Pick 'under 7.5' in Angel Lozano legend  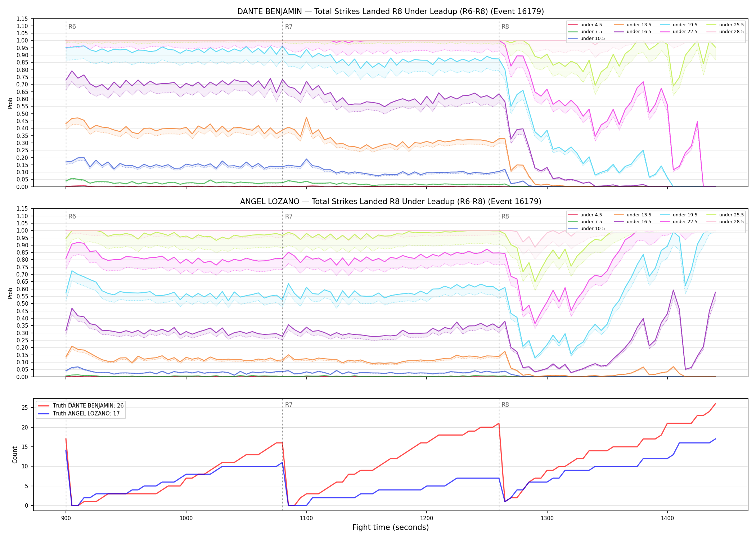point(585,222)
